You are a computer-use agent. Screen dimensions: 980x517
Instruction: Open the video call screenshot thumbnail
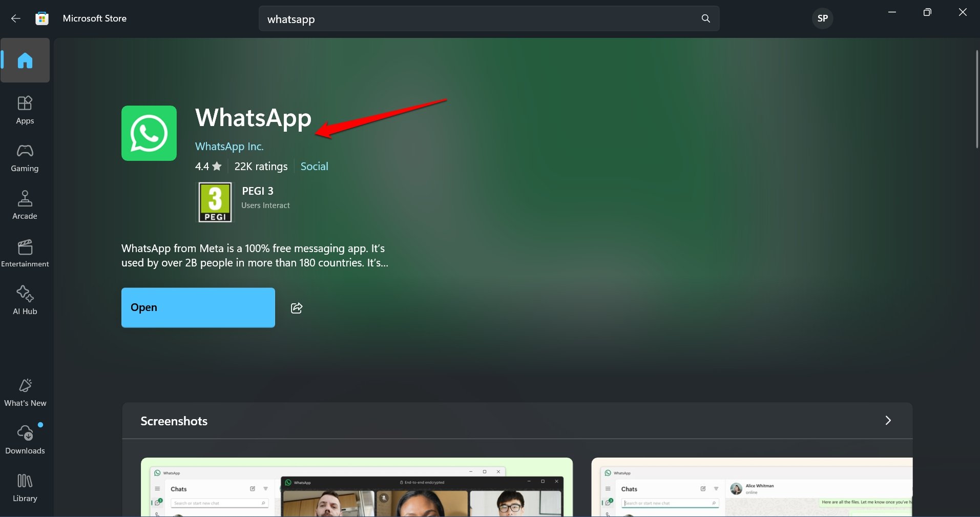pyautogui.click(x=357, y=487)
